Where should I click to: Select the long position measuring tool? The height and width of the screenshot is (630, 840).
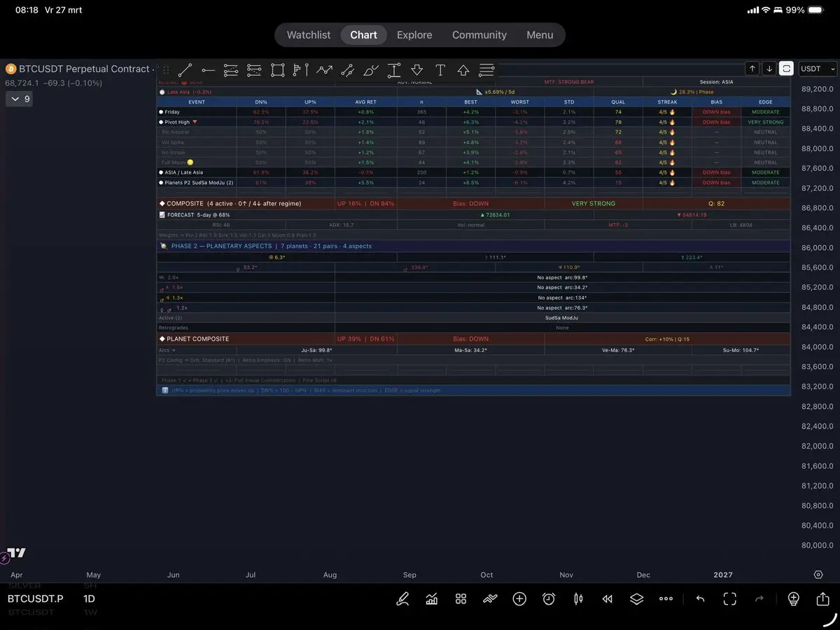pos(301,70)
